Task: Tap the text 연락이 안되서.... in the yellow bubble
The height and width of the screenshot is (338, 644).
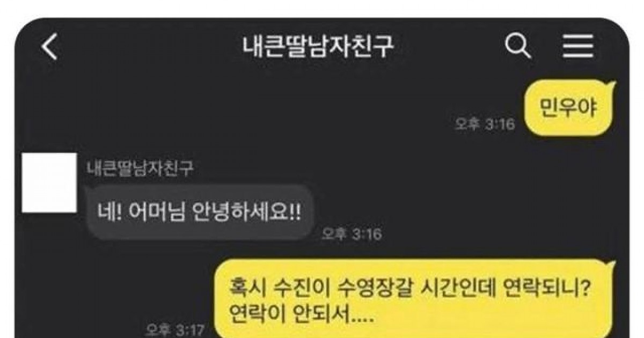Action: (x=299, y=313)
